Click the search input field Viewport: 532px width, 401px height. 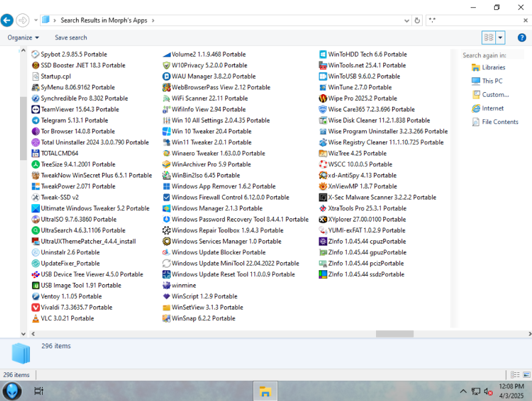(x=474, y=21)
